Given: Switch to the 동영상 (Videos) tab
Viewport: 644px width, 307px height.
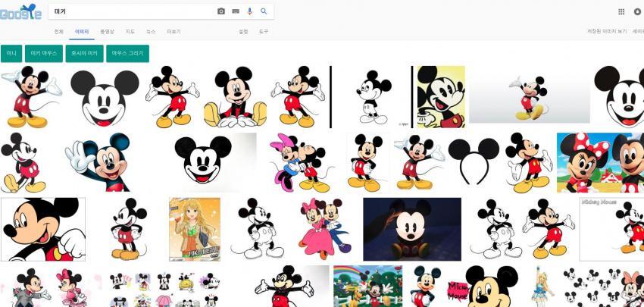Looking at the screenshot, I should pyautogui.click(x=107, y=32).
